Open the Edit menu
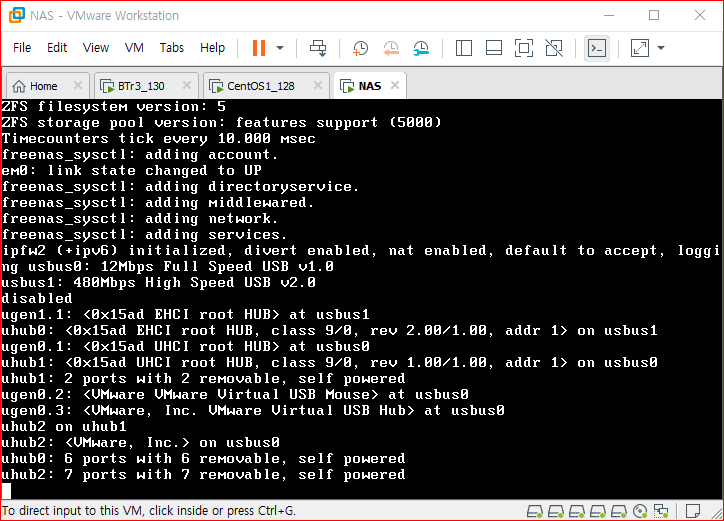Image resolution: width=724 pixels, height=521 pixels. coord(57,48)
